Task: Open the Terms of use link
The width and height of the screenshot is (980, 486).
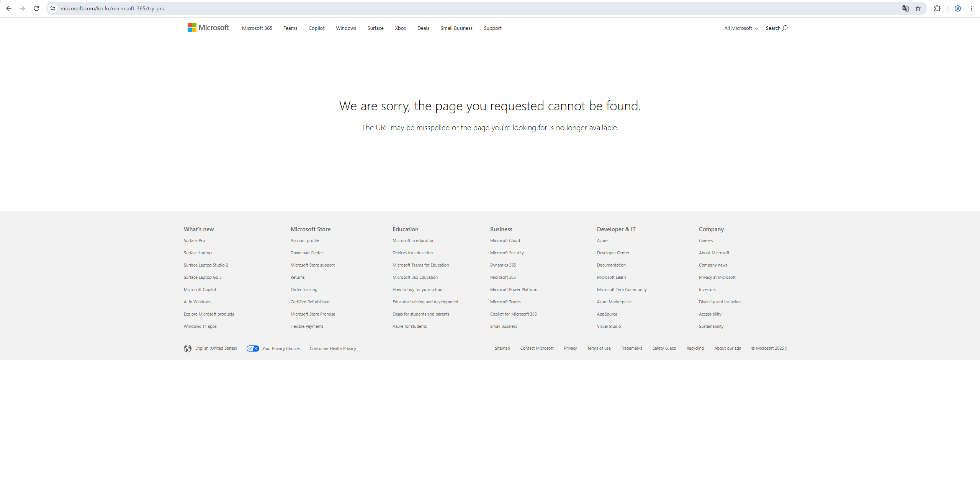Action: (x=599, y=348)
